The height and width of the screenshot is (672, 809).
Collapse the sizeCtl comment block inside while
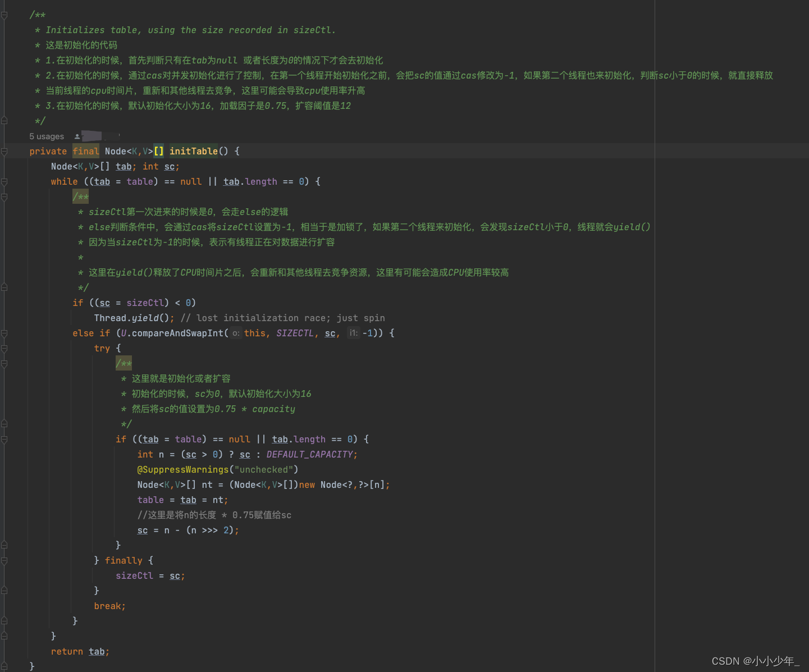(4, 197)
